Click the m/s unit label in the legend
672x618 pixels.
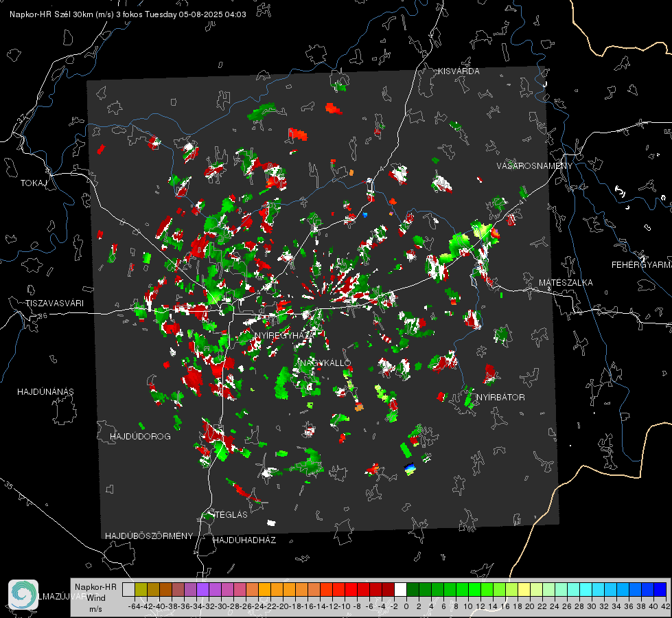point(95,609)
